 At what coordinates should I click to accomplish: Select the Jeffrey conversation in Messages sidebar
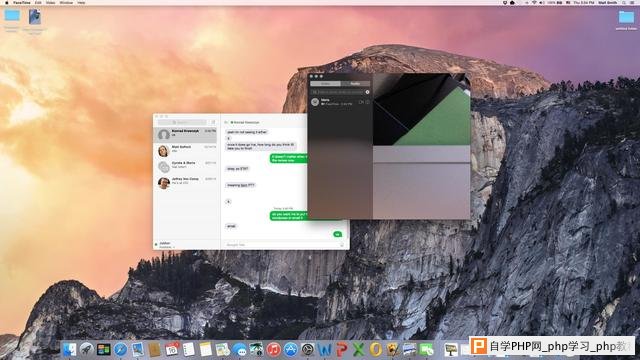[186, 182]
